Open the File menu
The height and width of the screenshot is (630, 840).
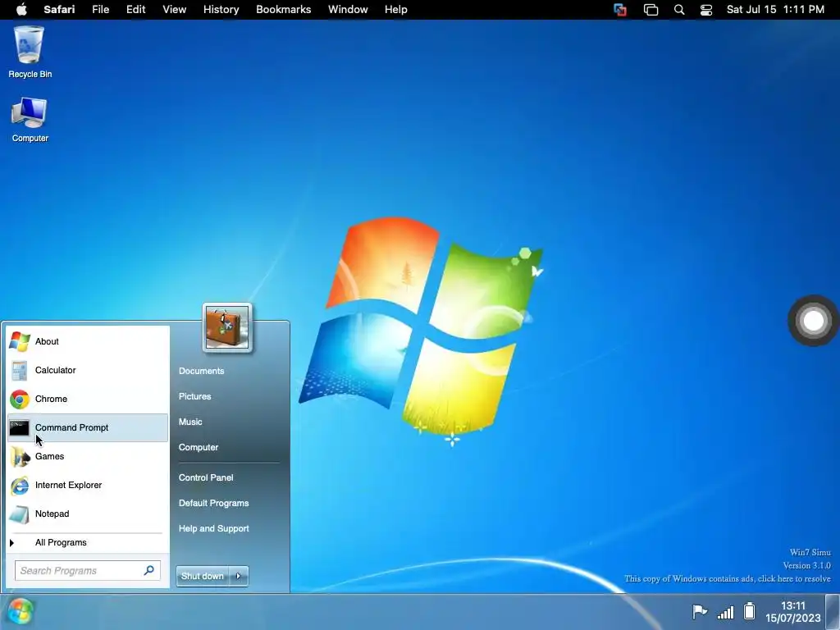pyautogui.click(x=101, y=10)
